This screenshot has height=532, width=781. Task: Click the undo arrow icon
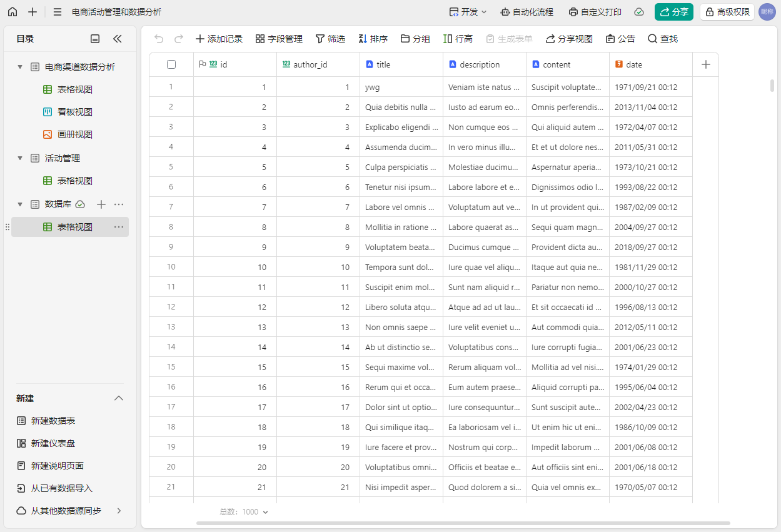pos(159,39)
